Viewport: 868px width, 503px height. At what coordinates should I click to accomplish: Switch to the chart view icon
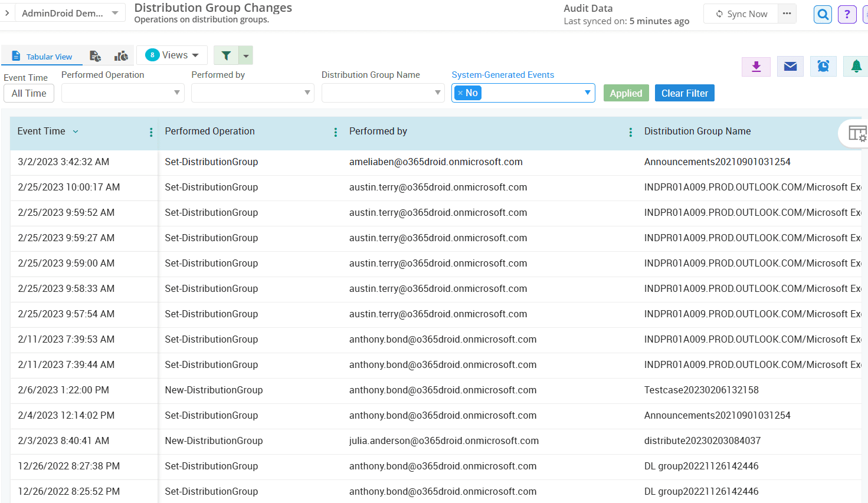[121, 55]
